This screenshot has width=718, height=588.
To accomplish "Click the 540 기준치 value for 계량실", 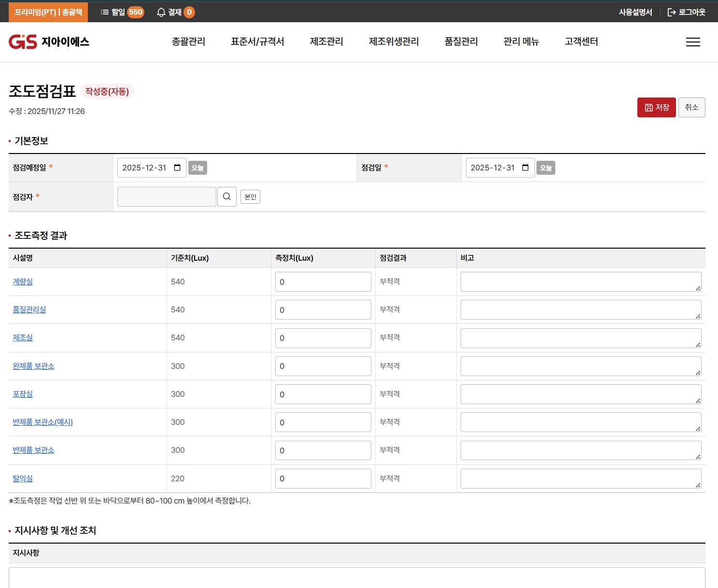I will (178, 281).
